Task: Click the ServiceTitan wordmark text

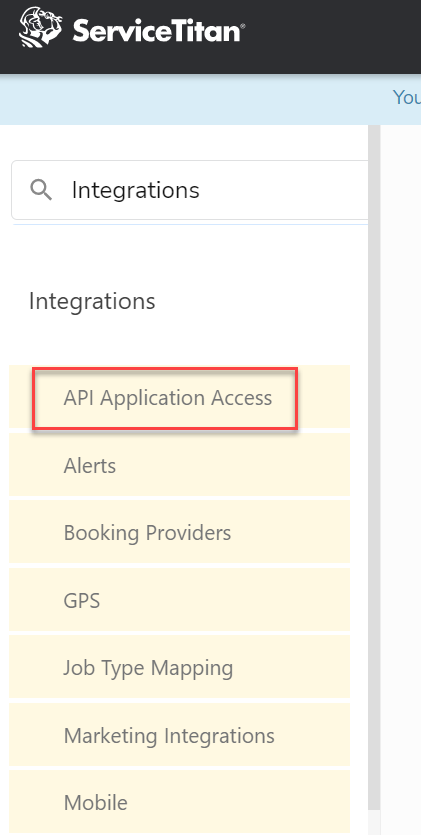Action: 159,31
